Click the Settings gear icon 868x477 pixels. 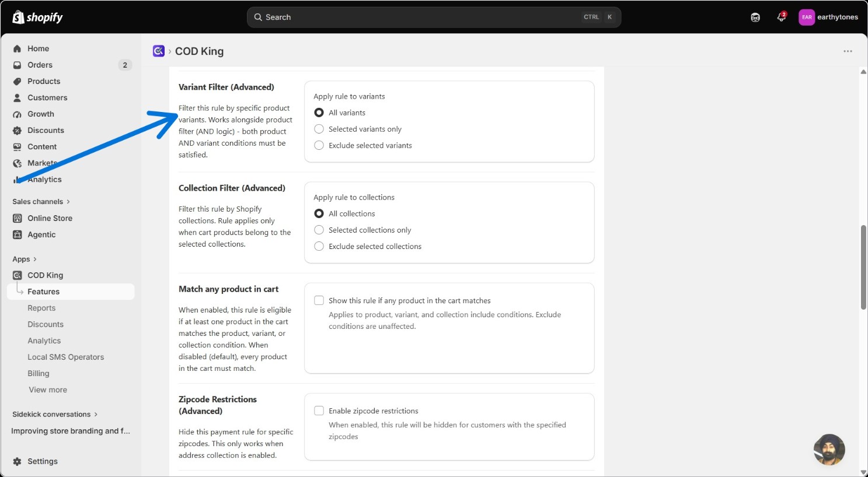[x=18, y=461]
